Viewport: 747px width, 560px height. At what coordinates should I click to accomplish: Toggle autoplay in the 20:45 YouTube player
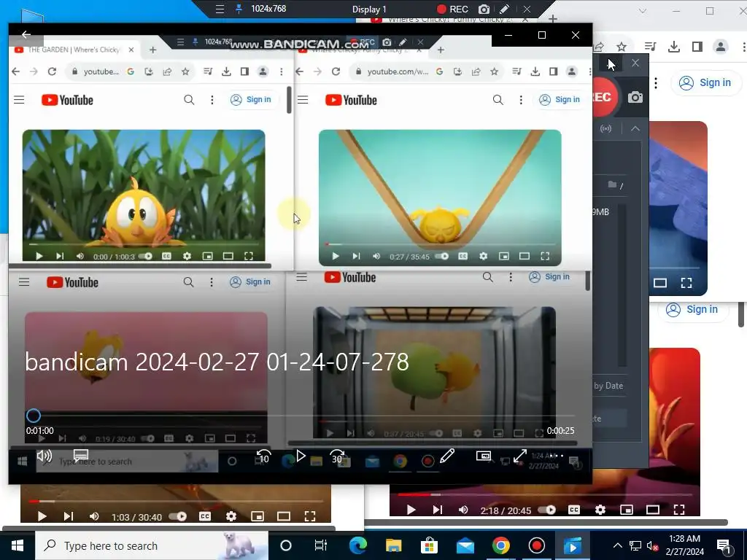547,510
